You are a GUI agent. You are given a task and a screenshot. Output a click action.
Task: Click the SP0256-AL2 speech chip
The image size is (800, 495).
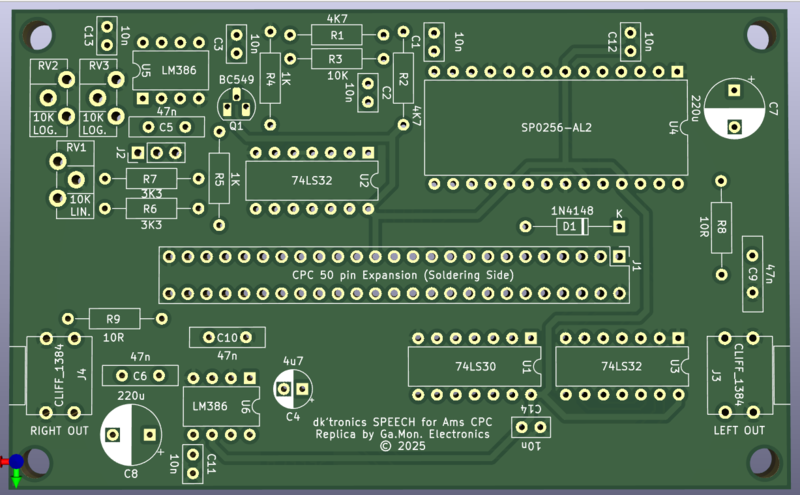click(x=556, y=128)
